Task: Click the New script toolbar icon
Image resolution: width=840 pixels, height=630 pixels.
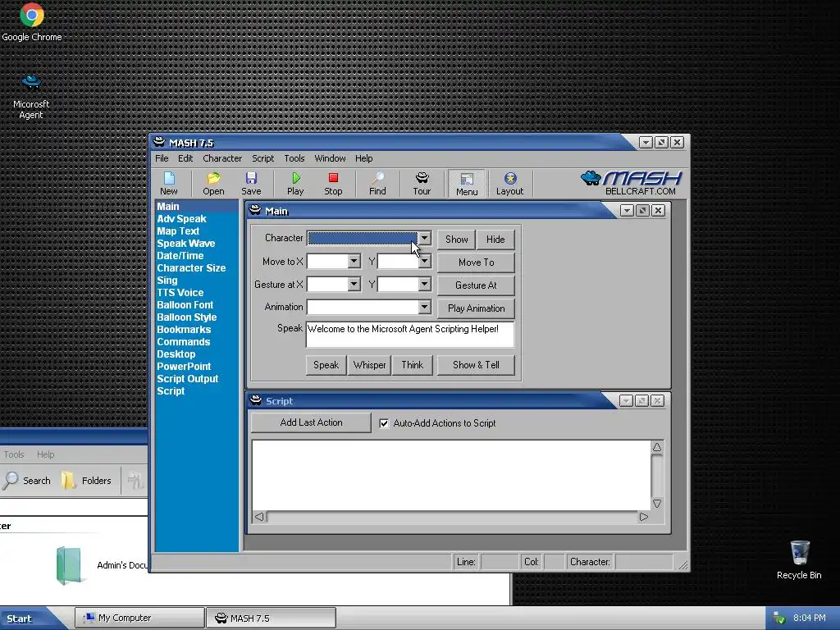Action: (169, 184)
